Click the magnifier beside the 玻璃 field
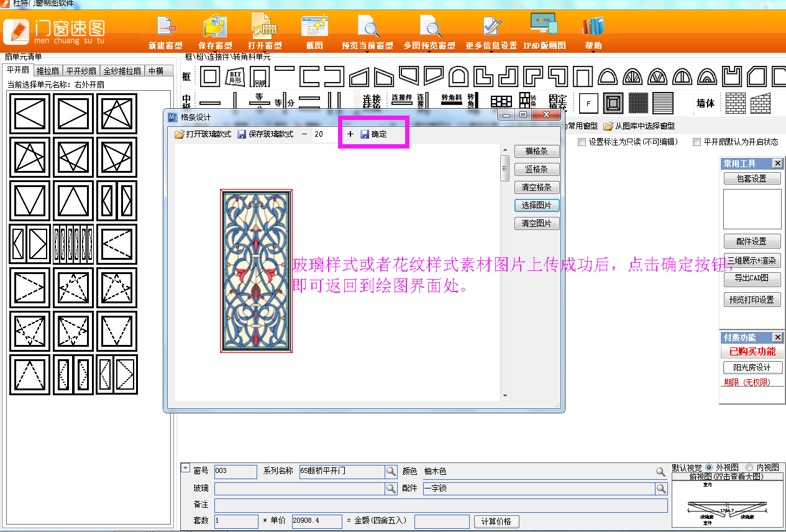Screen dimensions: 786x532 coord(391,489)
